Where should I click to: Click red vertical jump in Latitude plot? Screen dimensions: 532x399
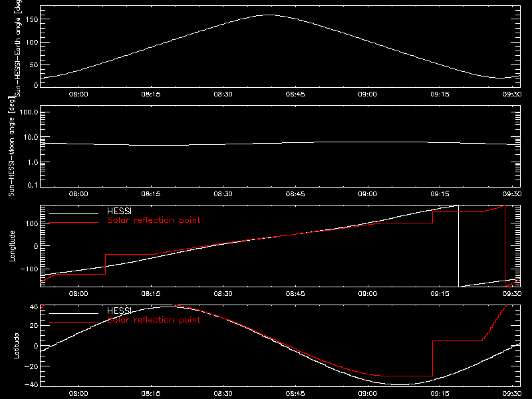click(433, 358)
